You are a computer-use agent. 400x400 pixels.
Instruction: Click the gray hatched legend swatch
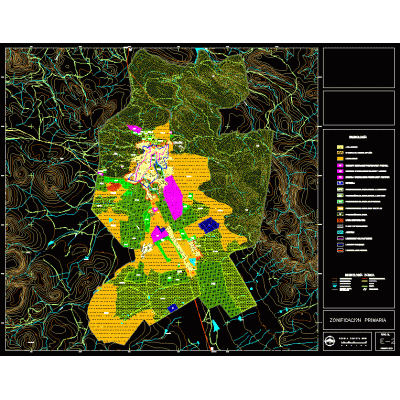click(x=340, y=226)
